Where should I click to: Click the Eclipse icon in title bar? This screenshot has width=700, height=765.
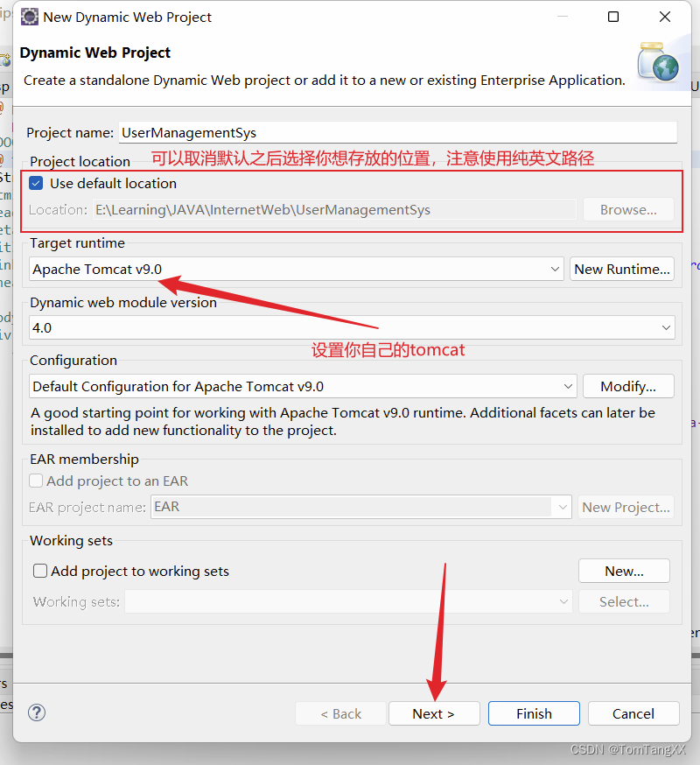coord(29,17)
